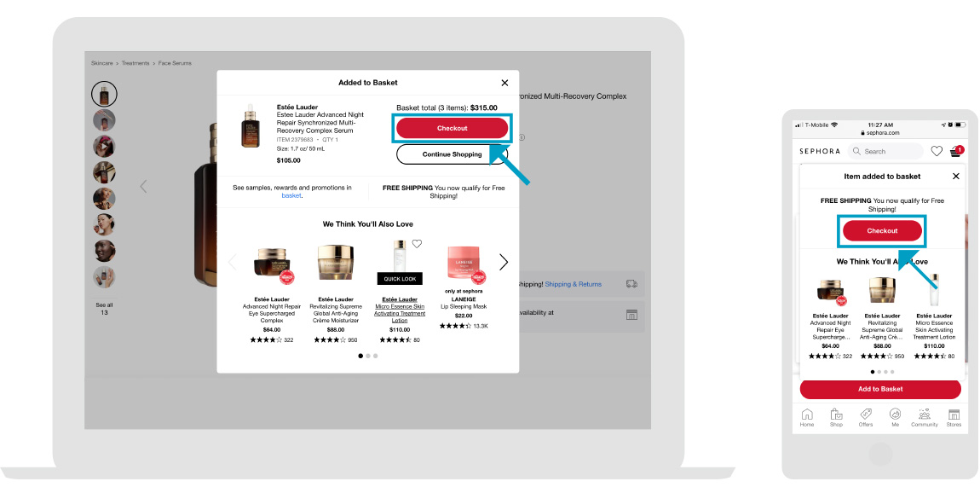Add the Micro Essence lotion to Loves with the heart
This screenshot has width=980, height=493.
(x=417, y=244)
